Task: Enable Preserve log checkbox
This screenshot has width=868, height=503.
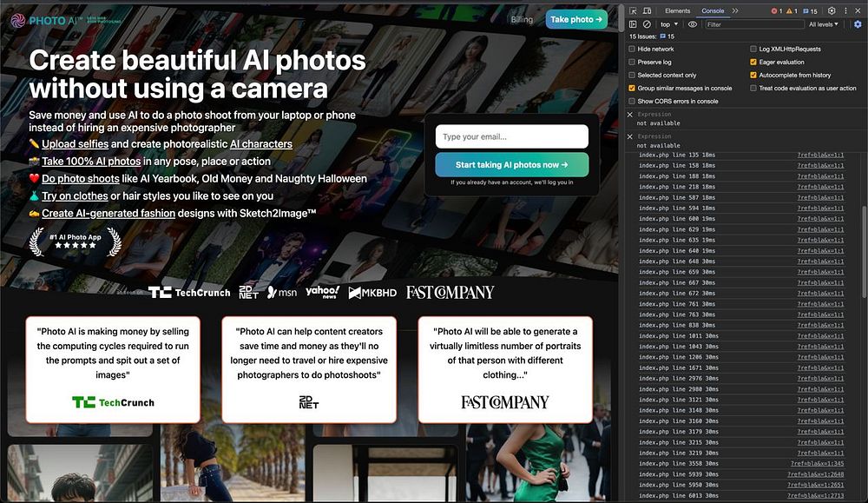Action: point(632,62)
